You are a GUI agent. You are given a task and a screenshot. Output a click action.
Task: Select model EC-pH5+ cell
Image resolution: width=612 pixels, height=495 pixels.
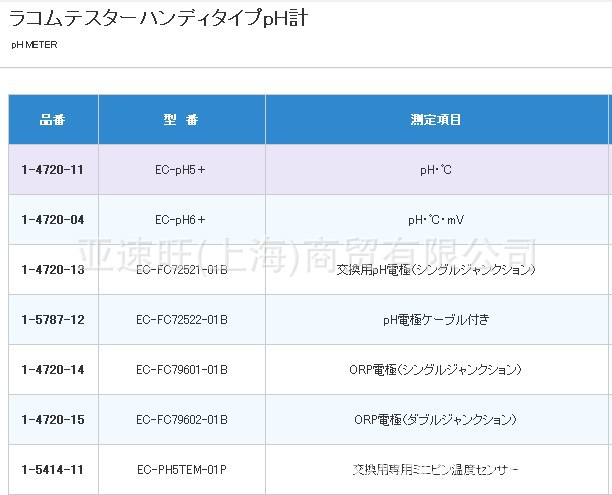pyautogui.click(x=180, y=170)
